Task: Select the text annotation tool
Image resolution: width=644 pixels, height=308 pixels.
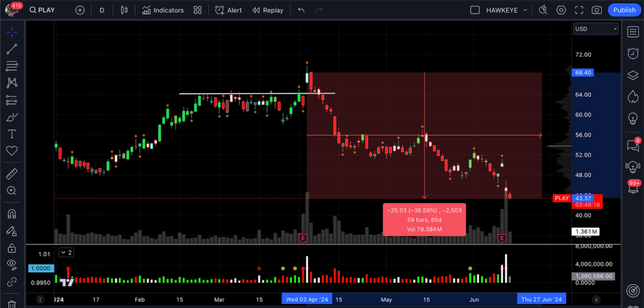Action: point(11,134)
